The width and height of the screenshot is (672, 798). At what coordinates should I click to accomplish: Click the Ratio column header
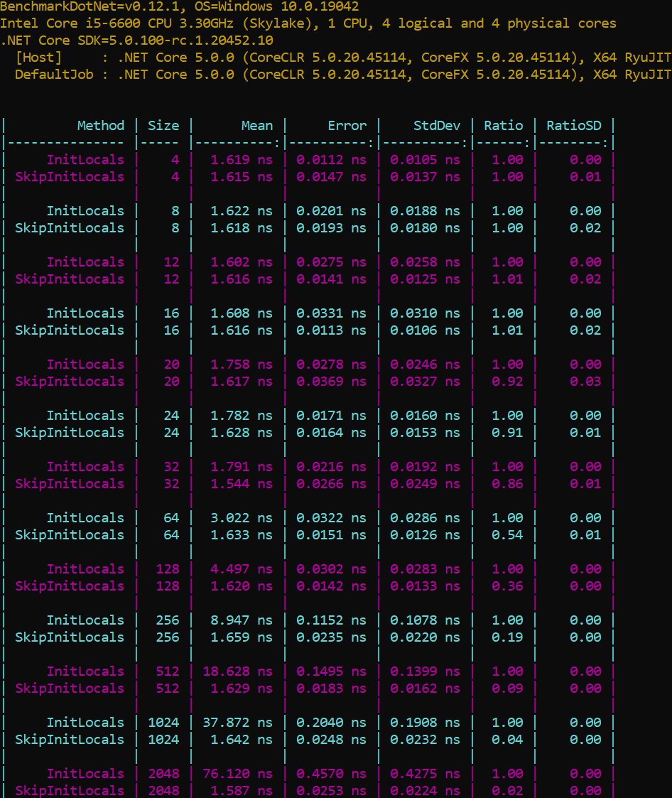coord(503,126)
